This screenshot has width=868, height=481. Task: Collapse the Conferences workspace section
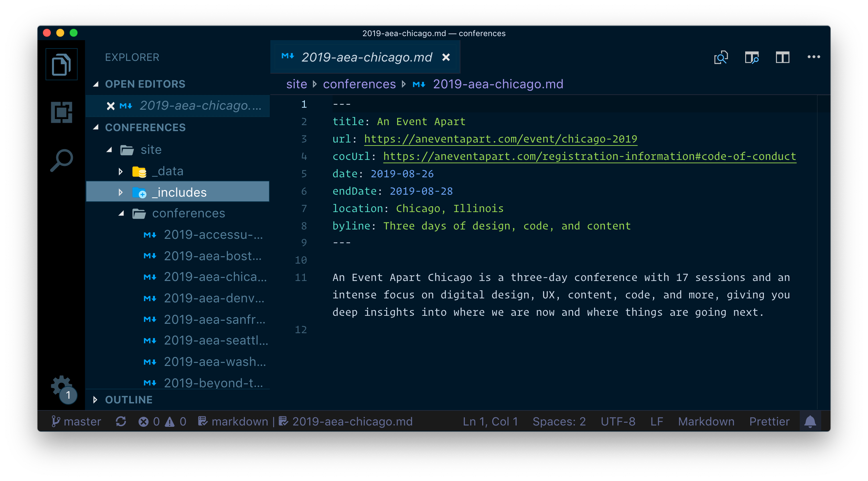coord(96,127)
